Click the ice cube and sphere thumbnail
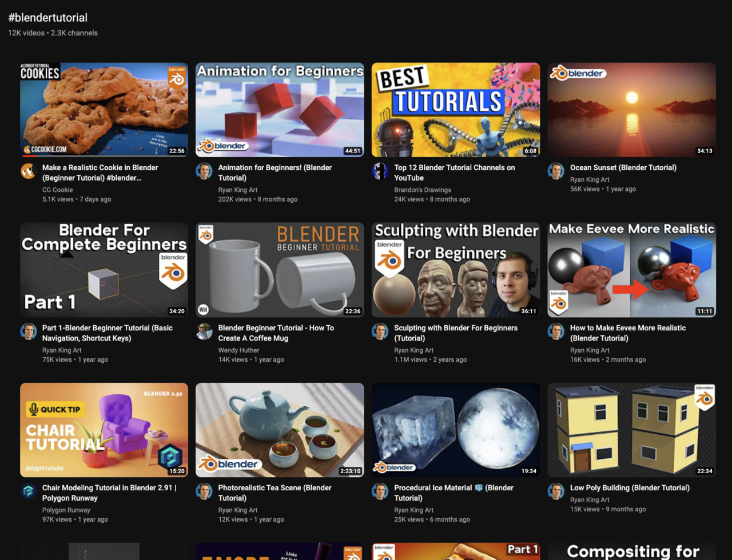Viewport: 732px width, 560px height. coord(456,430)
